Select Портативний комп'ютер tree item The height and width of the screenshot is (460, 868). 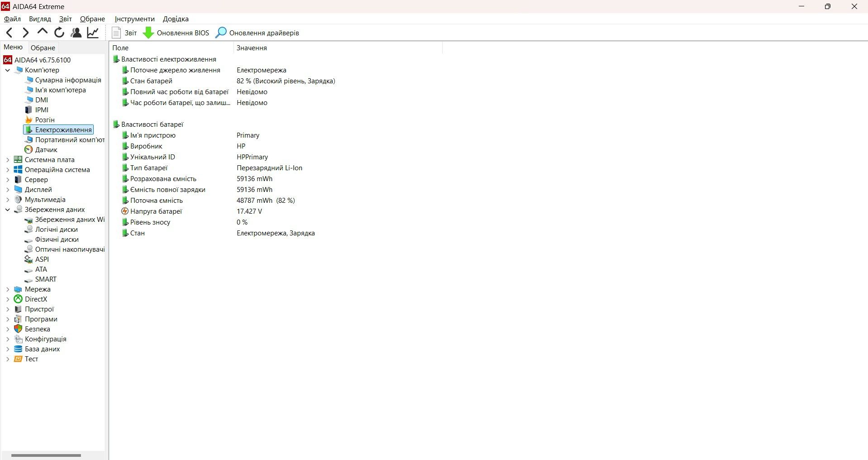coord(70,140)
